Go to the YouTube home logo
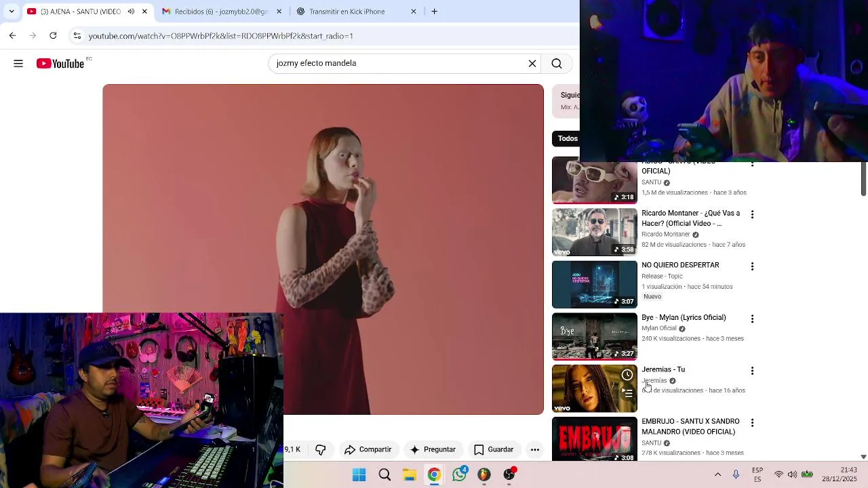868x488 pixels. point(60,64)
